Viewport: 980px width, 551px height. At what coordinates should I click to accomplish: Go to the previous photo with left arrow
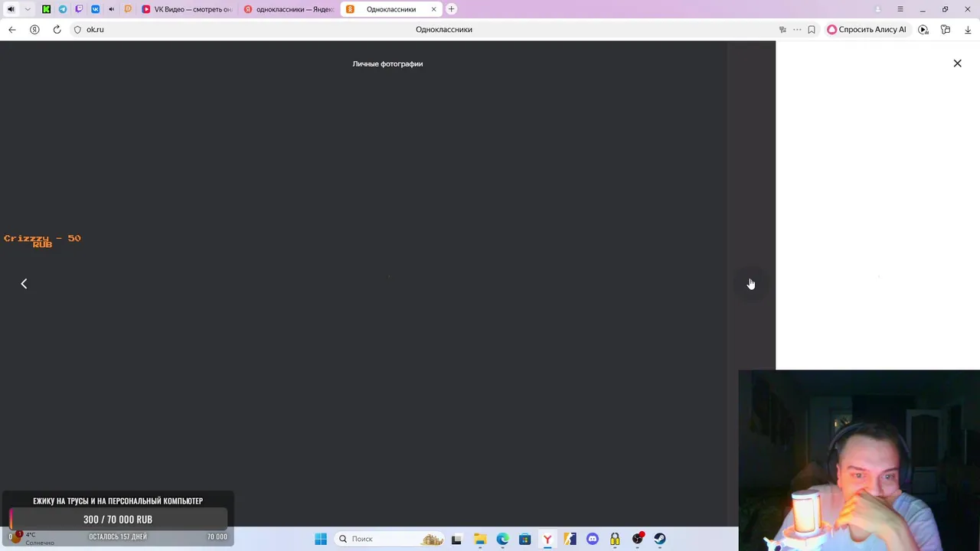click(x=24, y=284)
